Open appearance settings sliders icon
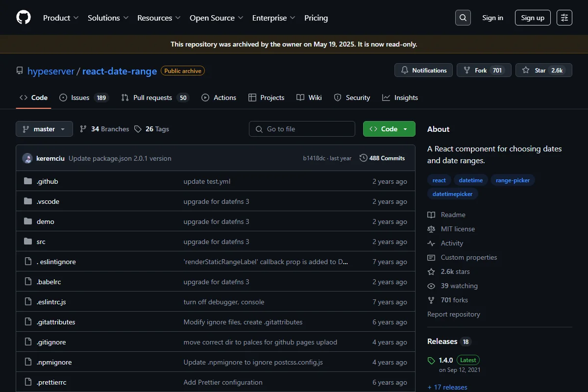Viewport: 588px width, 392px height. pos(564,18)
